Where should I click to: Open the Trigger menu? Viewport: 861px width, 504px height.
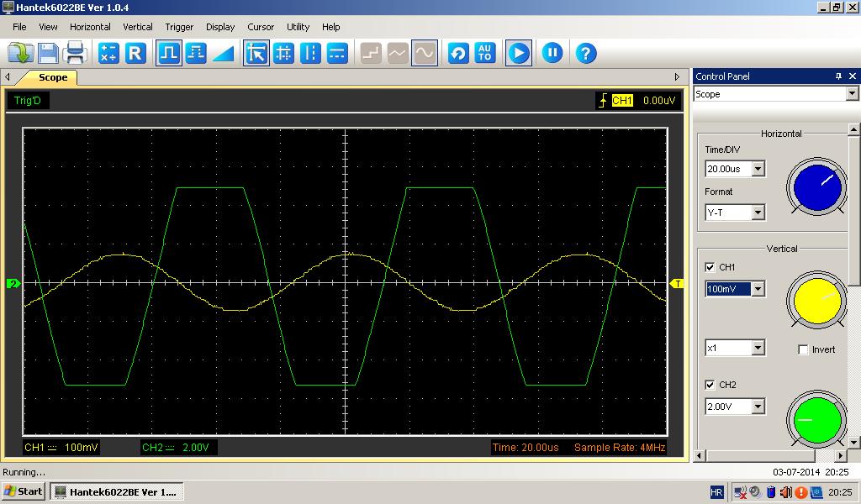tap(179, 27)
